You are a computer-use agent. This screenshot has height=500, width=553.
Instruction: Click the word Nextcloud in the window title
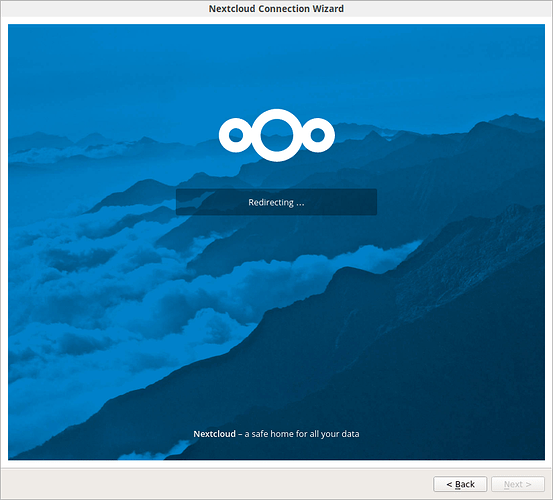(232, 8)
